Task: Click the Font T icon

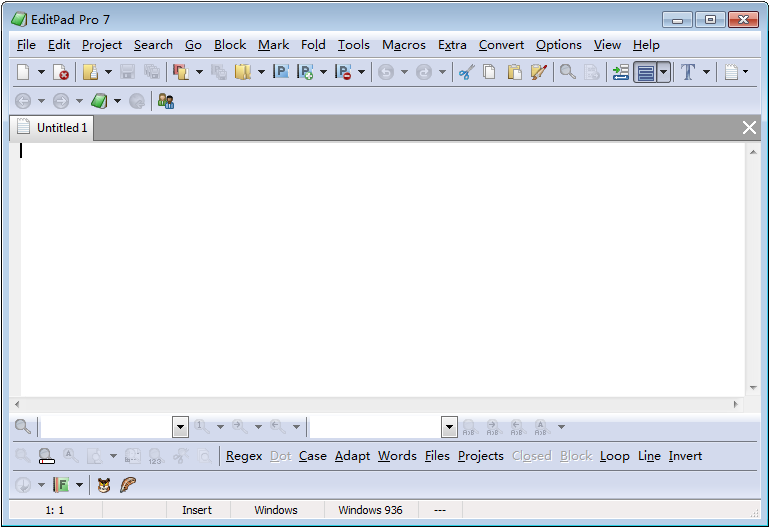Action: [688, 72]
